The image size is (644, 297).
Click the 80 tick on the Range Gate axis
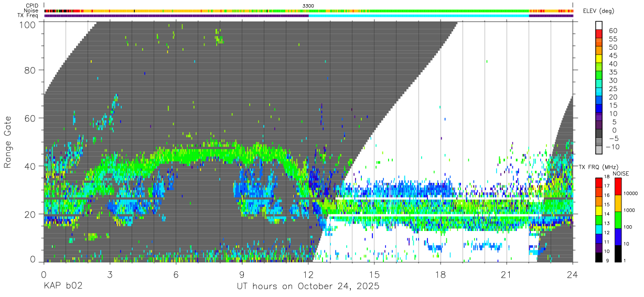tap(31, 70)
